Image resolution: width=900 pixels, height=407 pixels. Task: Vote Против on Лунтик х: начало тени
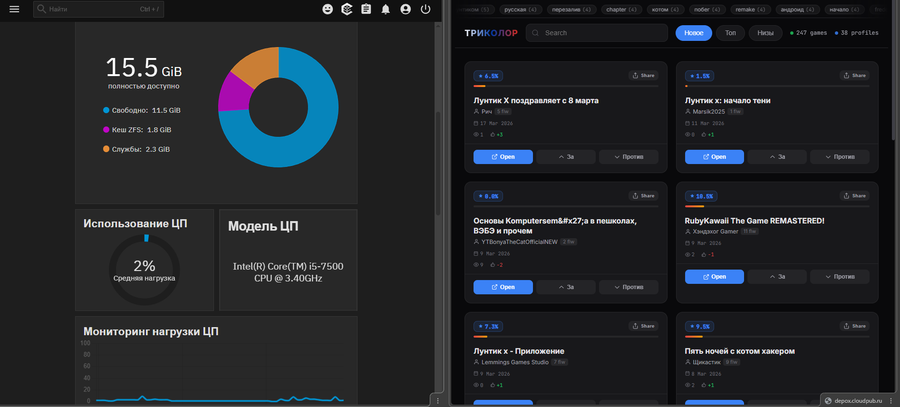[840, 157]
